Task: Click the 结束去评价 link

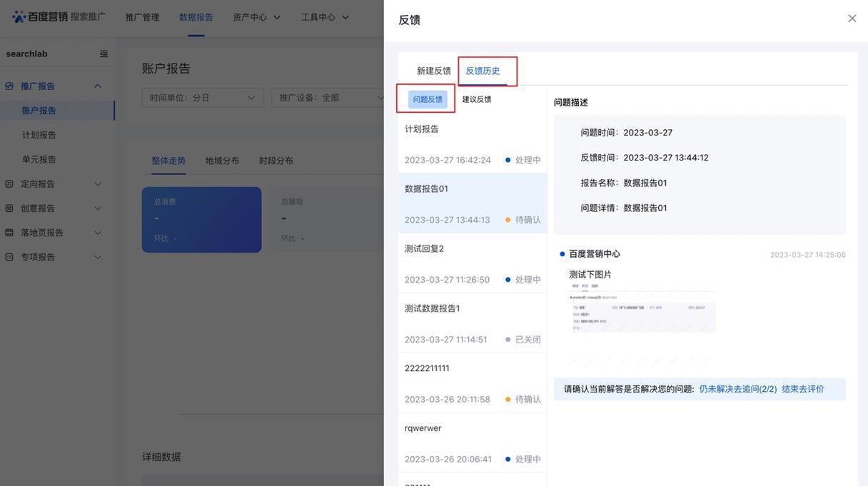Action: [802, 389]
